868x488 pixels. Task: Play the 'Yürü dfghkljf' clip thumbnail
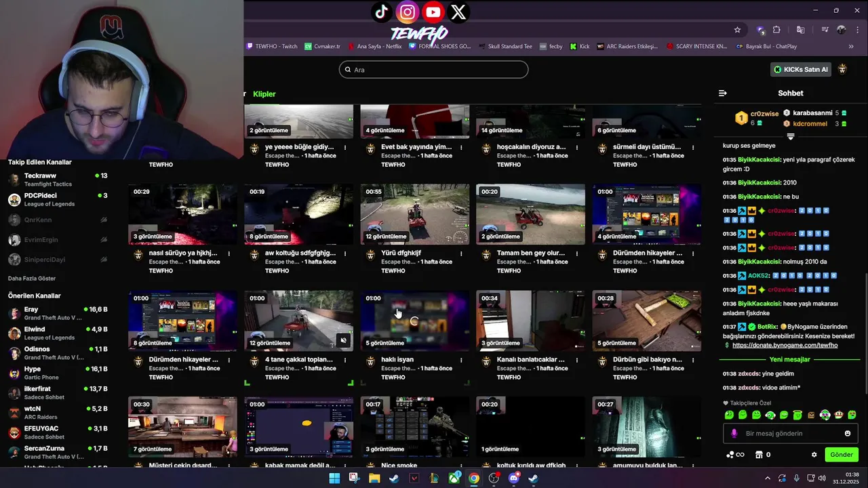coord(415,214)
